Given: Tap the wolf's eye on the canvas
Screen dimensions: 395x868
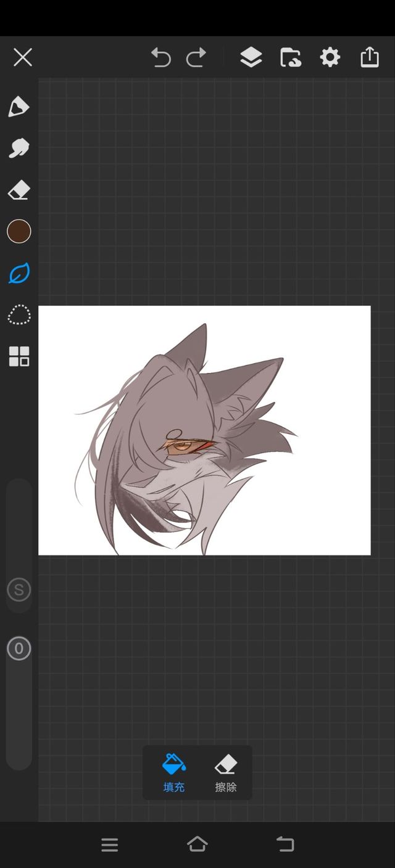Looking at the screenshot, I should (185, 446).
